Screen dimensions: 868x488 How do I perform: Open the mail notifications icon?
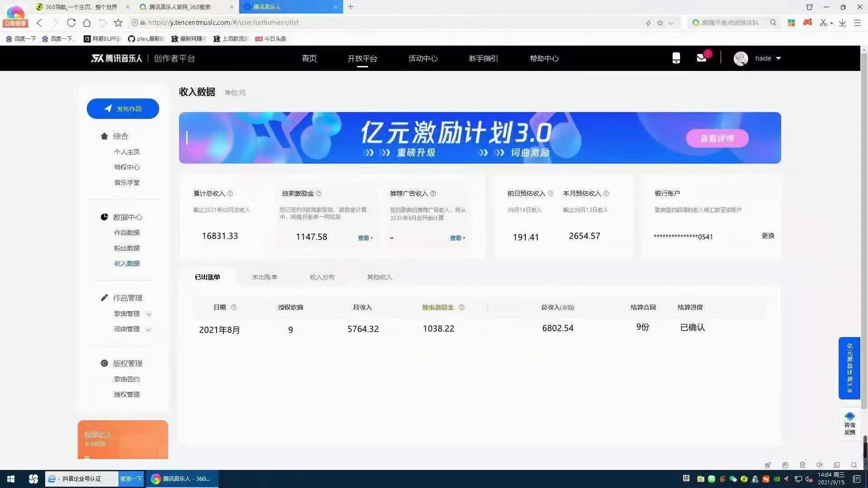701,58
